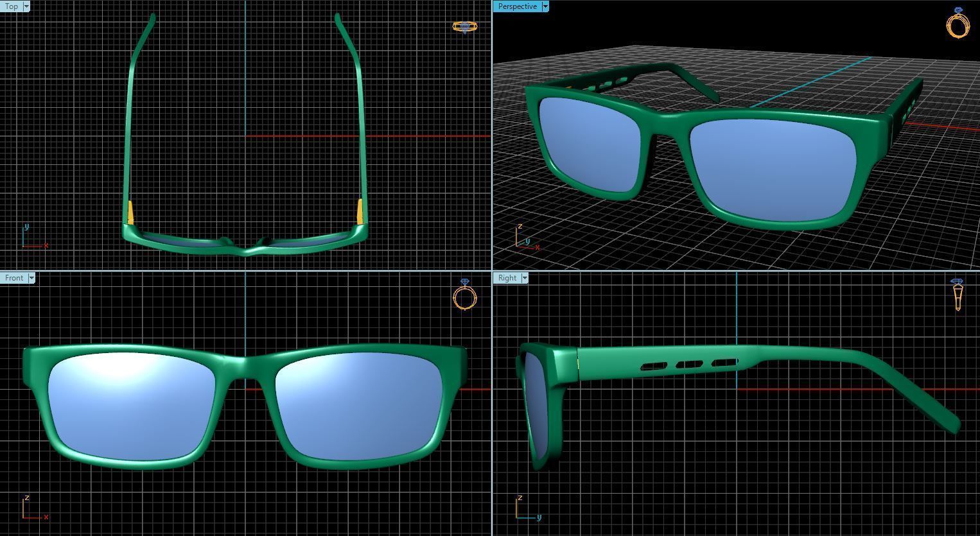Viewport: 980px width, 536px height.
Task: Select the right yellow hinge in Top viewport
Action: pyautogui.click(x=360, y=211)
